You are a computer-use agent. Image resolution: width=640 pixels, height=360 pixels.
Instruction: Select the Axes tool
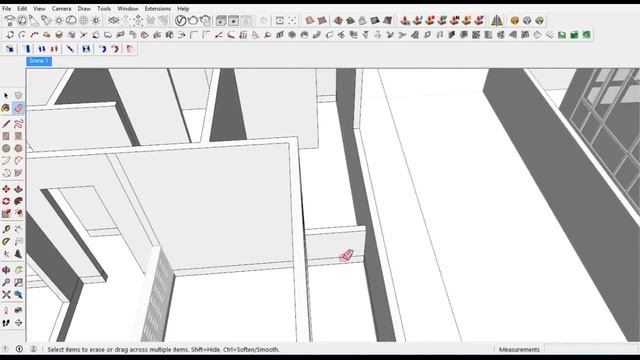click(x=6, y=254)
